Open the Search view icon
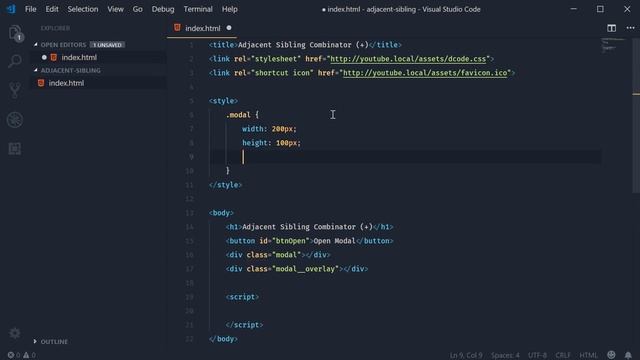The width and height of the screenshot is (640, 360). tap(15, 61)
